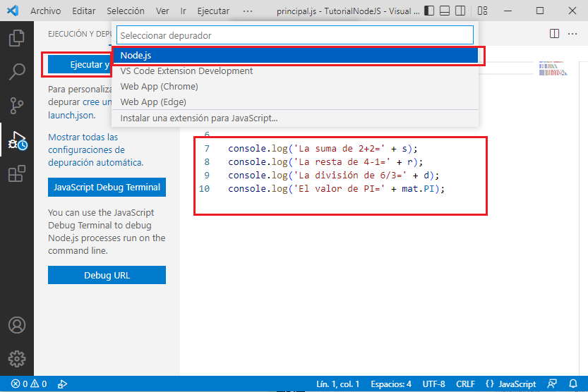Expand hidden menu items ellipsis
588x392 pixels.
coord(248,11)
